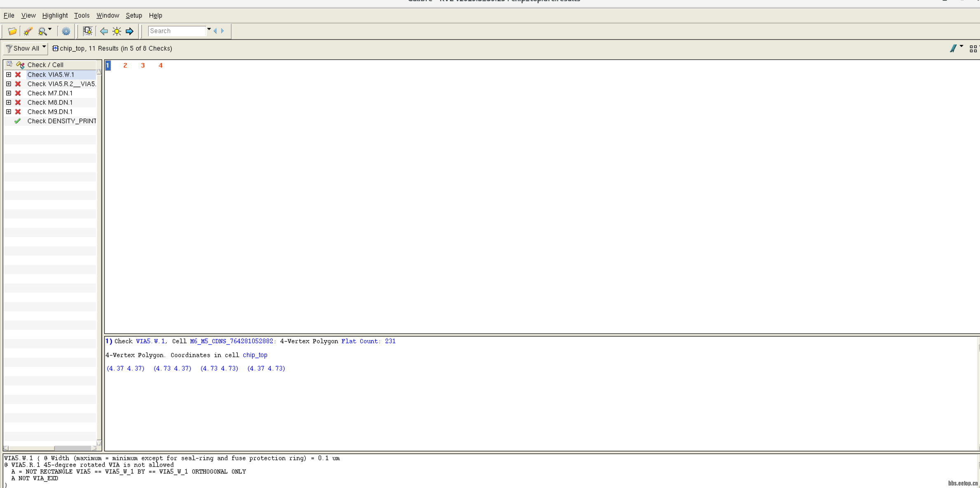The width and height of the screenshot is (980, 488).
Task: Open the Setup menu
Action: (133, 15)
